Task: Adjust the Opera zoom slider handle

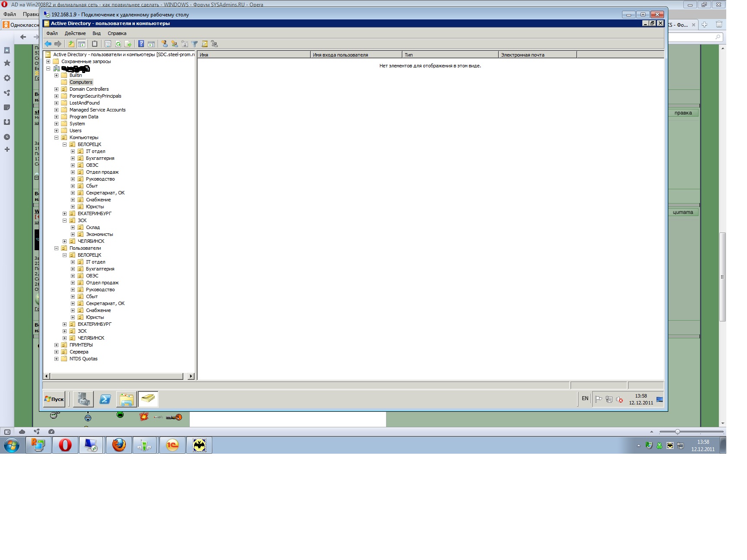Action: click(x=677, y=432)
